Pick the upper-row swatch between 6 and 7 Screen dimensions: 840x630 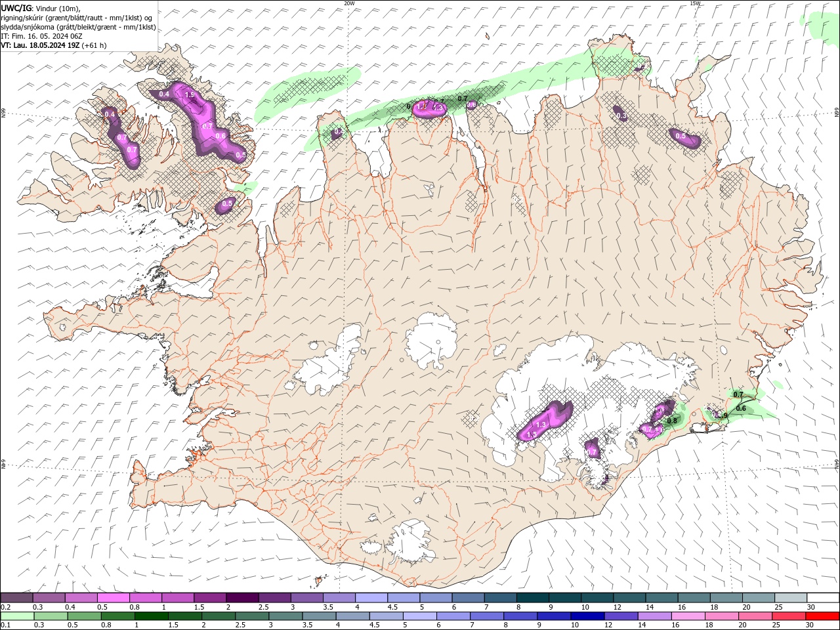coord(468,598)
